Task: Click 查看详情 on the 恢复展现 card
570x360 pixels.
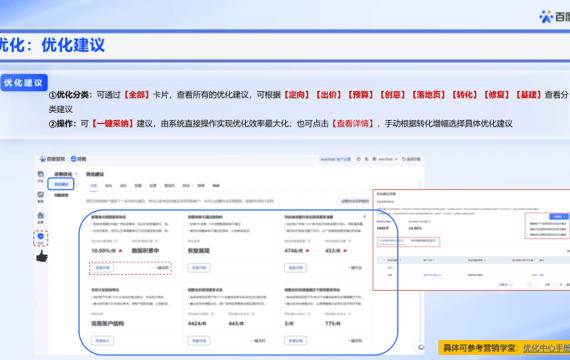Action: pyautogui.click(x=199, y=268)
